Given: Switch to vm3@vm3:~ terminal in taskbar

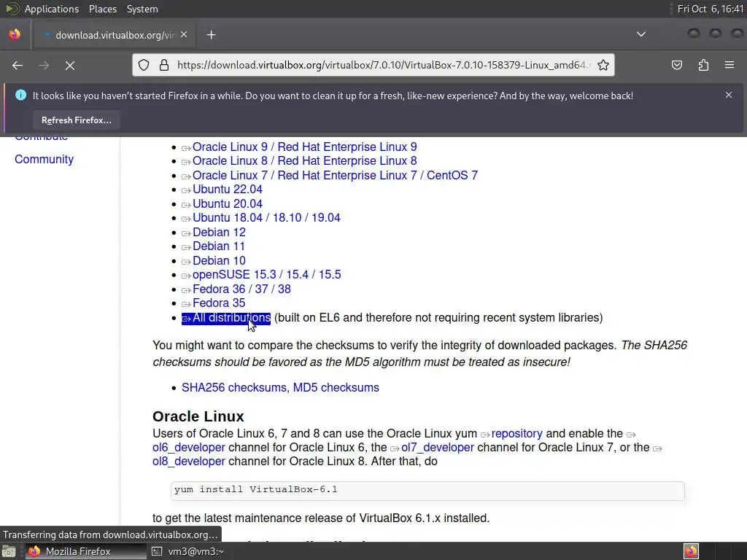Looking at the screenshot, I should tap(188, 551).
